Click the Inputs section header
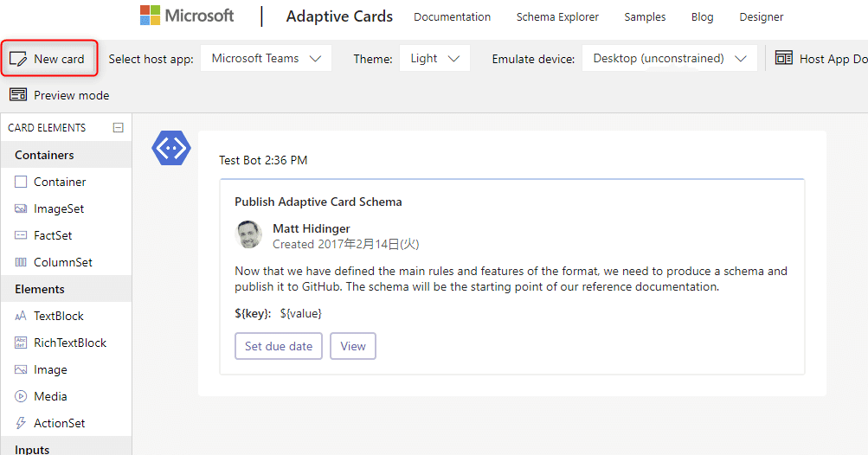Screen dimensions: 868x455 pos(66,447)
